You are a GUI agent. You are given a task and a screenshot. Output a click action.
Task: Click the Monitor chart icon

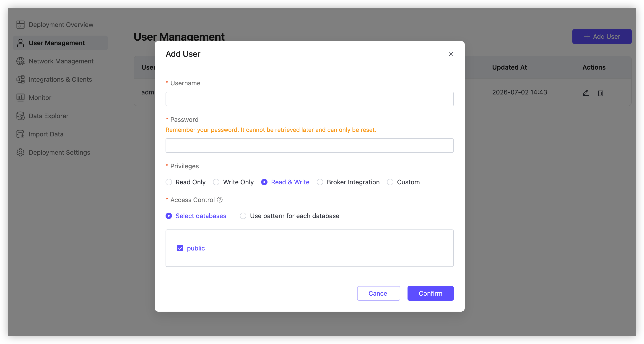(x=20, y=97)
